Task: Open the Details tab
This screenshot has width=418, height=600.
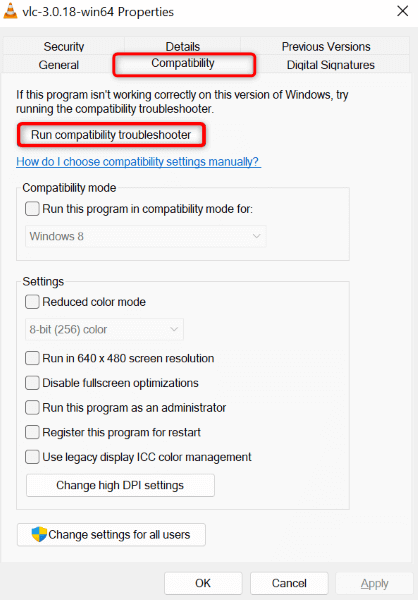Action: (183, 46)
